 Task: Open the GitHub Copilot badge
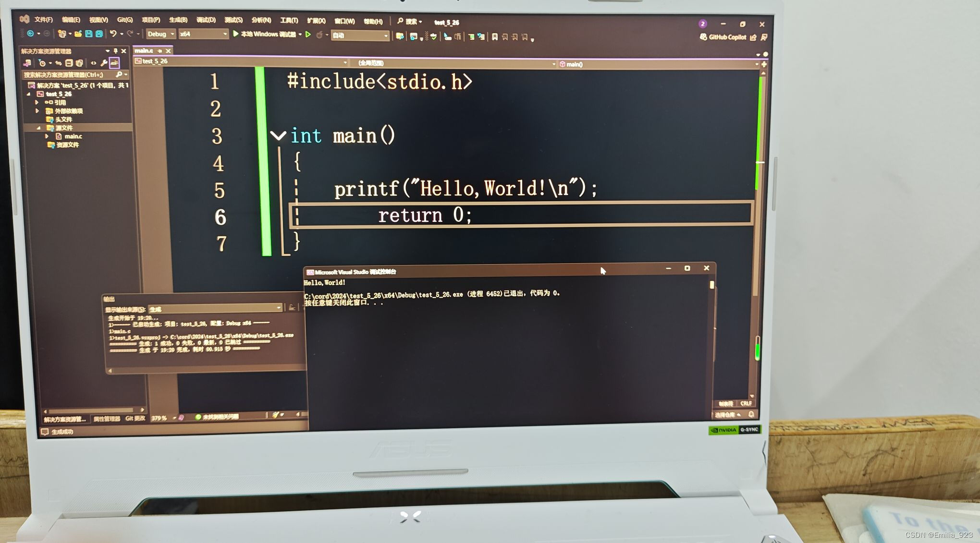click(x=723, y=37)
